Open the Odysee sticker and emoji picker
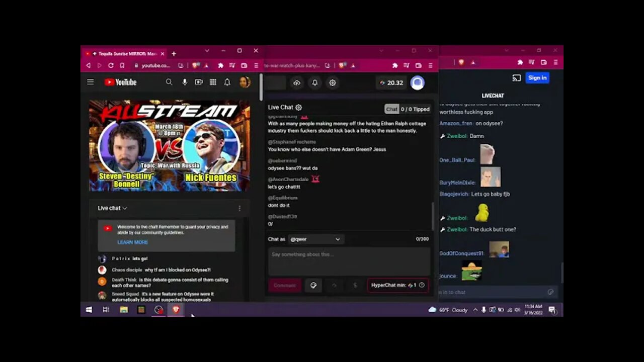 pyautogui.click(x=313, y=286)
